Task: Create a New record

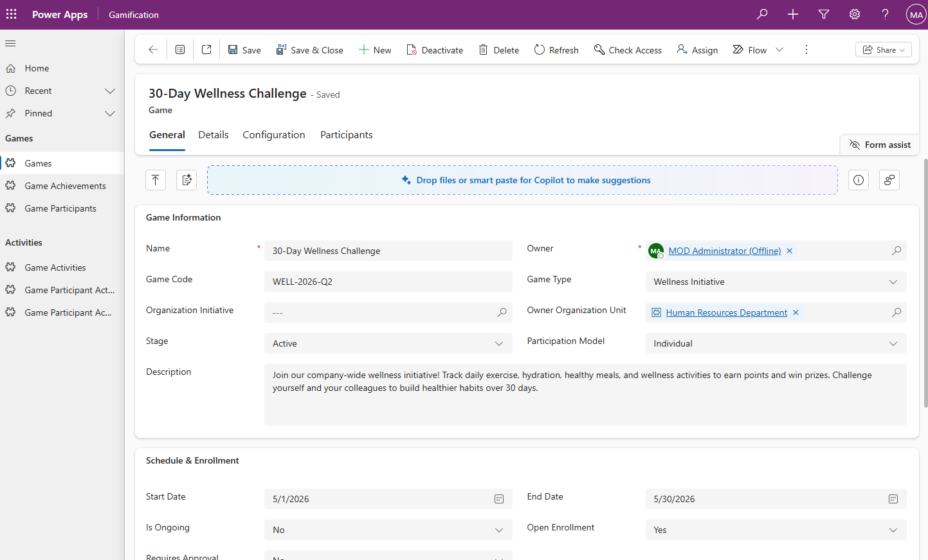Action: (x=375, y=50)
